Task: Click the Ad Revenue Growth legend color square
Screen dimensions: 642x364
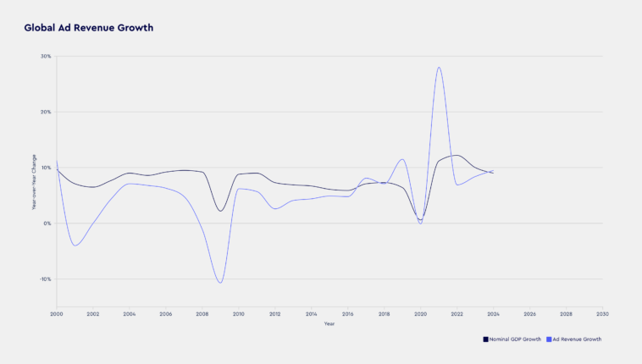Action: (x=549, y=339)
